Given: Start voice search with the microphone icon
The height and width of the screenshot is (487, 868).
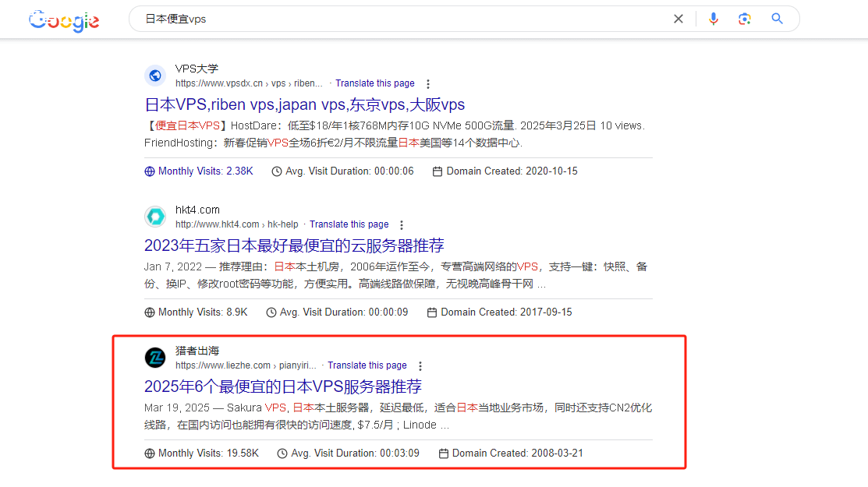Looking at the screenshot, I should pos(714,19).
